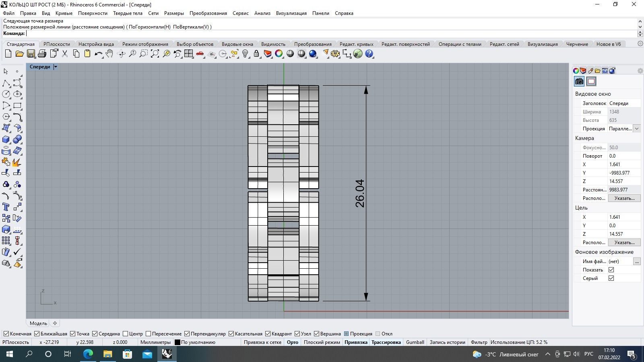Select the Text tool in left toolbar
Viewport: 644px width, 362px height.
pyautogui.click(x=6, y=207)
